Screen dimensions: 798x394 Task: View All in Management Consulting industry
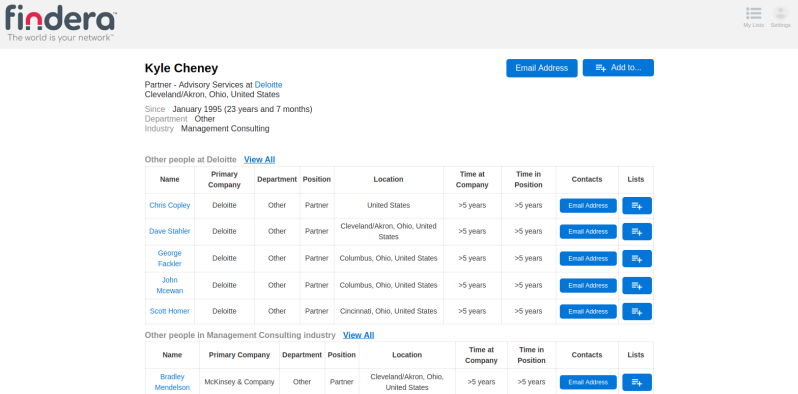[x=358, y=335]
